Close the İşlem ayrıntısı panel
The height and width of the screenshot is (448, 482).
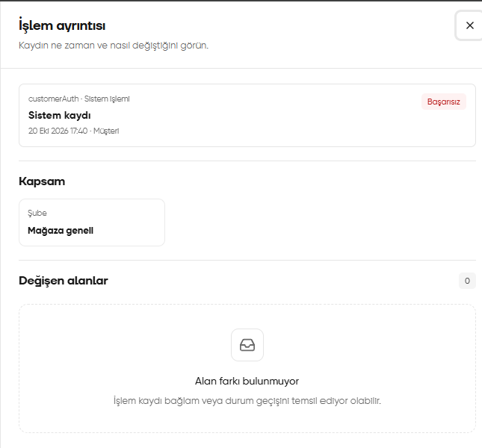click(469, 25)
